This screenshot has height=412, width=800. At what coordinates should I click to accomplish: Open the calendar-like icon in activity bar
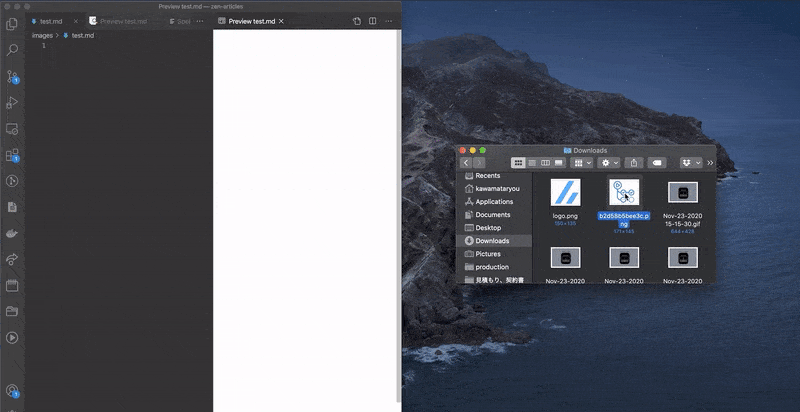tap(12, 286)
